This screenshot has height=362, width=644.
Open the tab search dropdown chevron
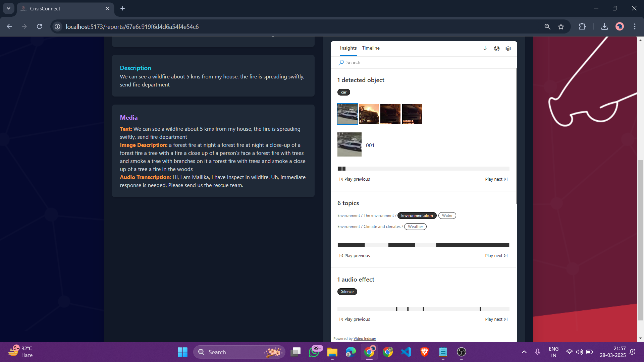click(8, 8)
